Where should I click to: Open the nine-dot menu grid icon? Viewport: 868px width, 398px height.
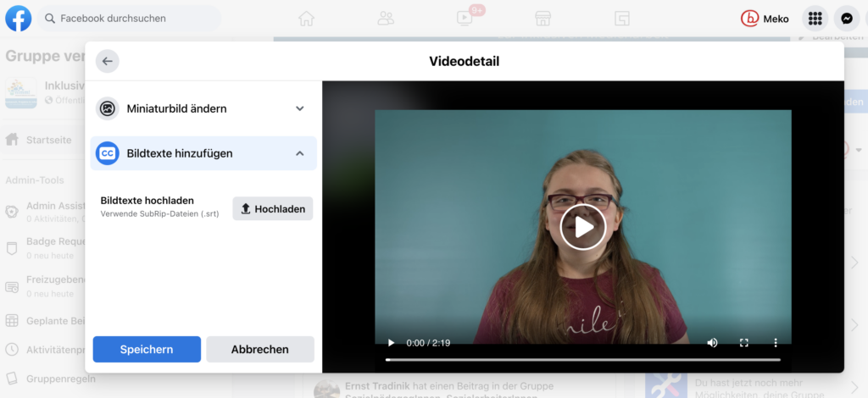815,19
